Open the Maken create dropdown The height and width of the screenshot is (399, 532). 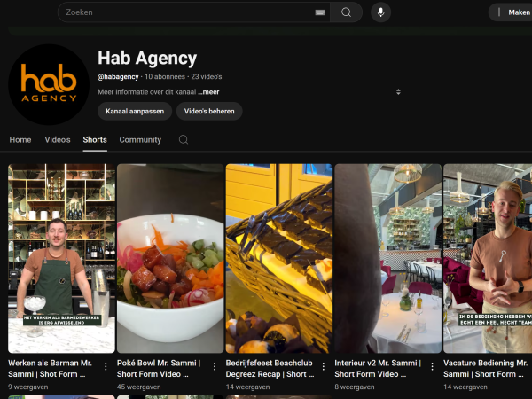click(512, 12)
